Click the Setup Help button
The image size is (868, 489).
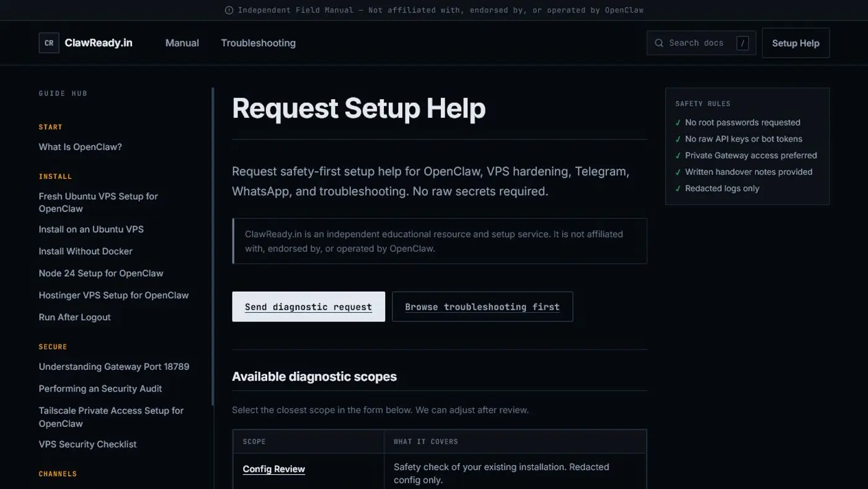pyautogui.click(x=795, y=43)
